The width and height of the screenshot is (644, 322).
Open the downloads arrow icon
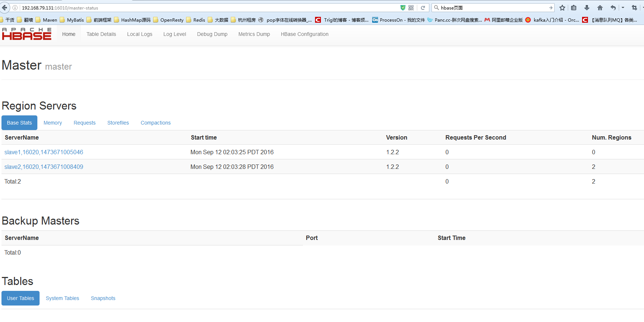pos(587,8)
